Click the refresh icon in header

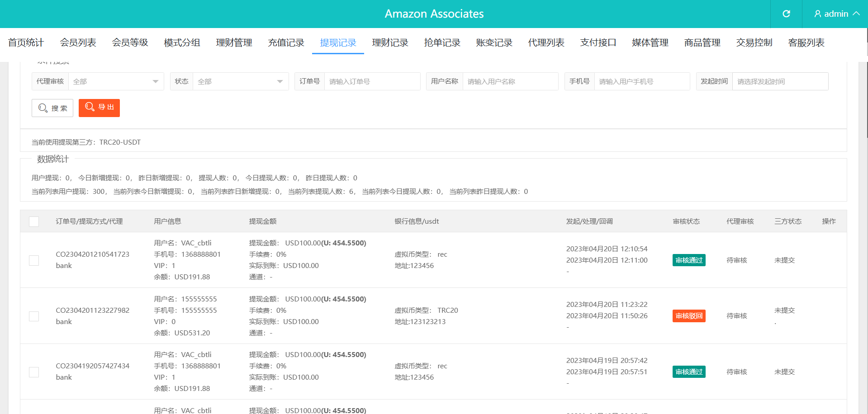(x=786, y=14)
